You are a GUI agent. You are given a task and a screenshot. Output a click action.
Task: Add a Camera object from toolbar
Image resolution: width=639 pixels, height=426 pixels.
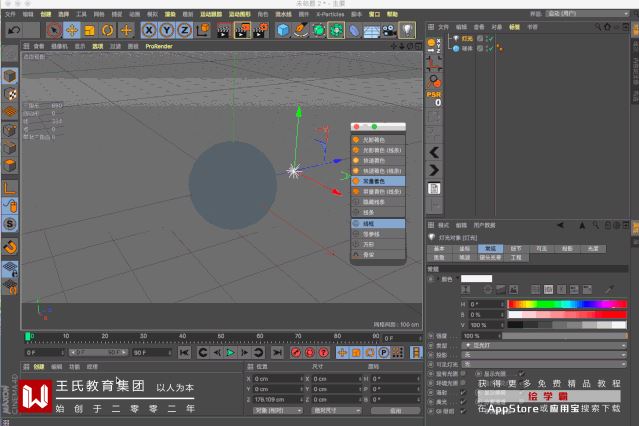point(389,31)
